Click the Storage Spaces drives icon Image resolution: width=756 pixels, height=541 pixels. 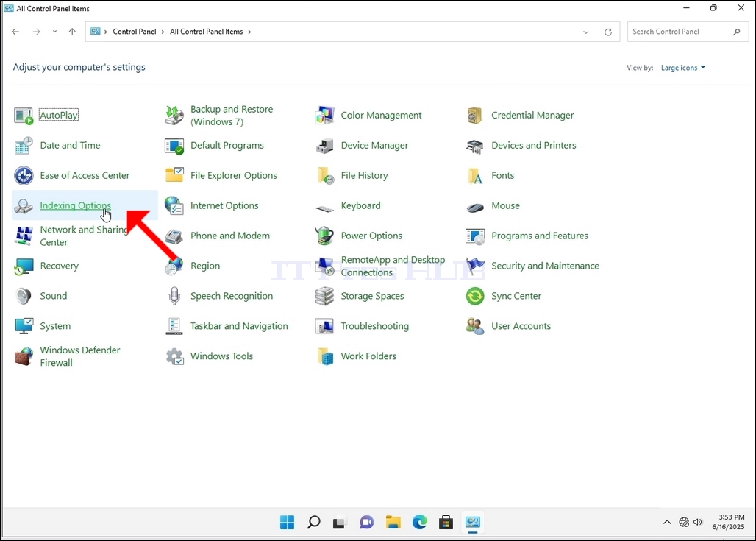[x=324, y=296]
